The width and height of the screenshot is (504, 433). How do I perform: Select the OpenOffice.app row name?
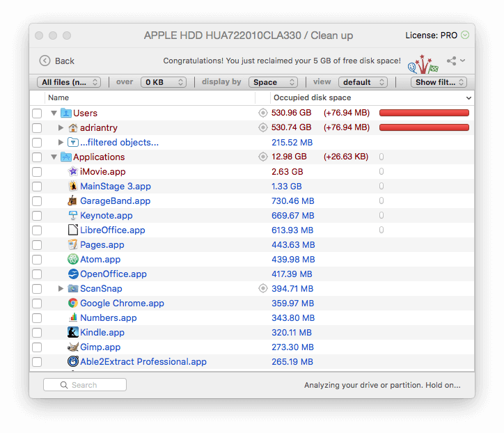click(x=113, y=274)
